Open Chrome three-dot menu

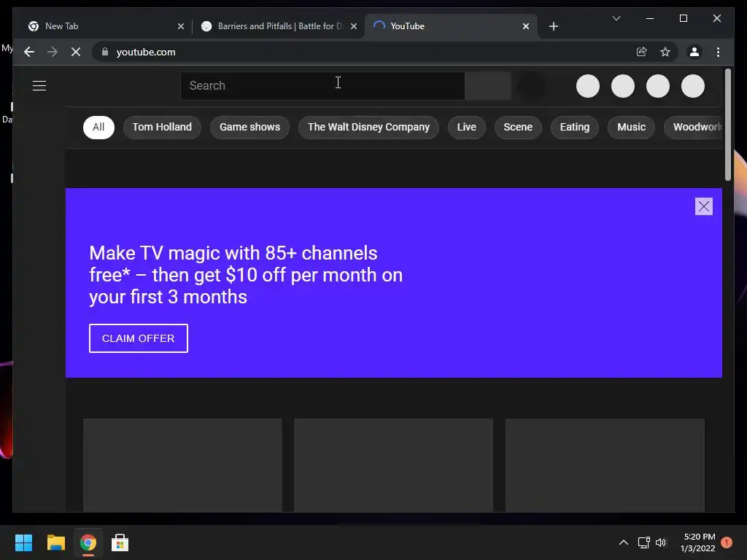718,52
